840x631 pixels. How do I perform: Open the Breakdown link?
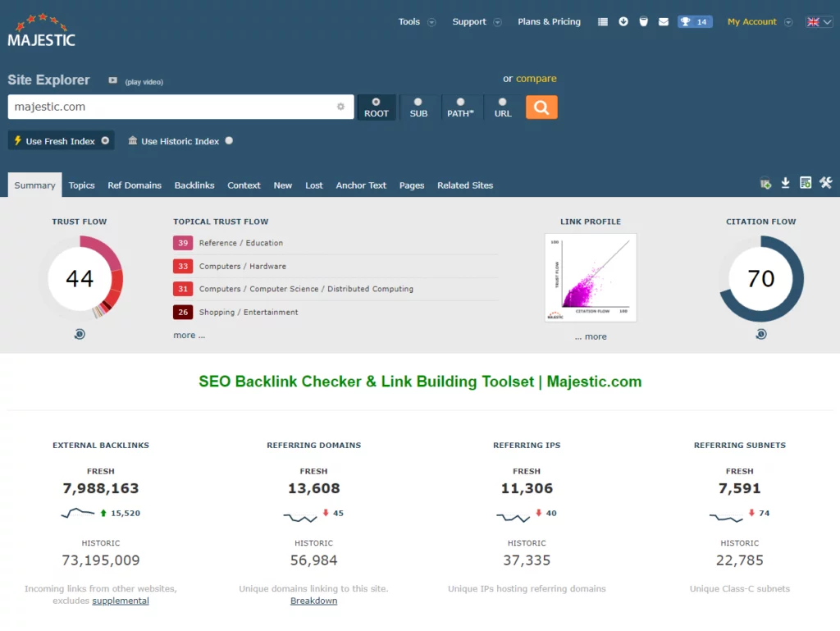314,601
